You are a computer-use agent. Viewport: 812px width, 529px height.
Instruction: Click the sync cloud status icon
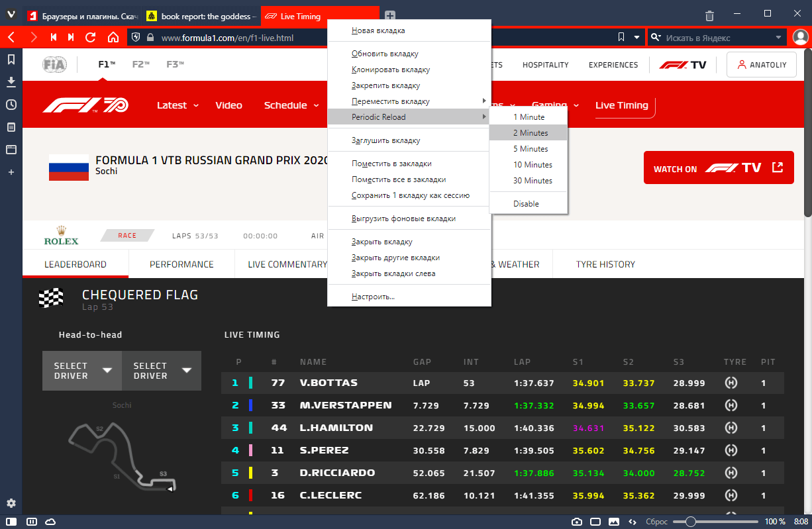click(50, 522)
